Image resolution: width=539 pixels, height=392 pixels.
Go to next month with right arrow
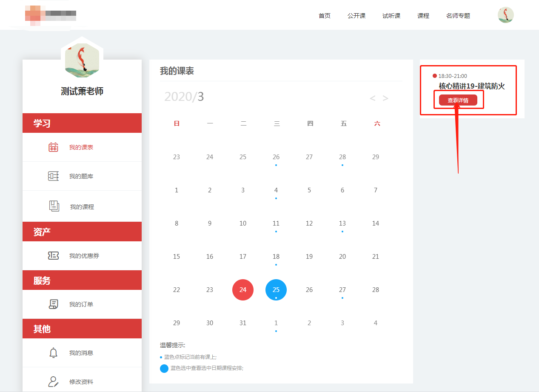(385, 98)
